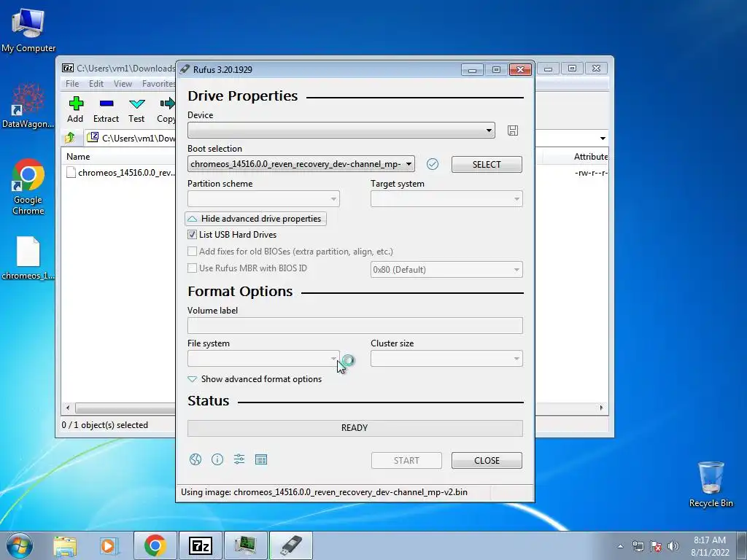Image resolution: width=747 pixels, height=560 pixels.
Task: Open the Windows Start orb
Action: click(x=20, y=545)
